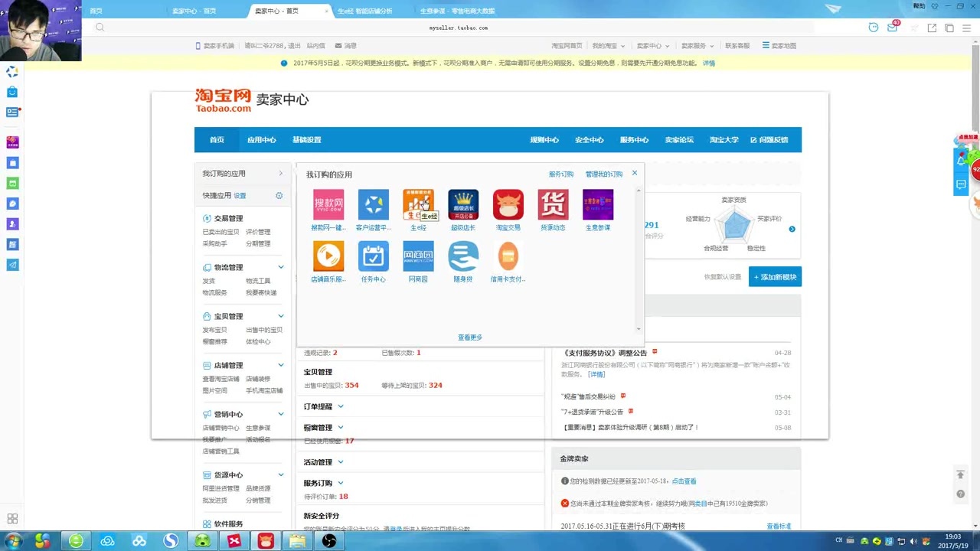Open the 店铺音乐服务 app icon
Image resolution: width=980 pixels, height=551 pixels.
[x=328, y=256]
